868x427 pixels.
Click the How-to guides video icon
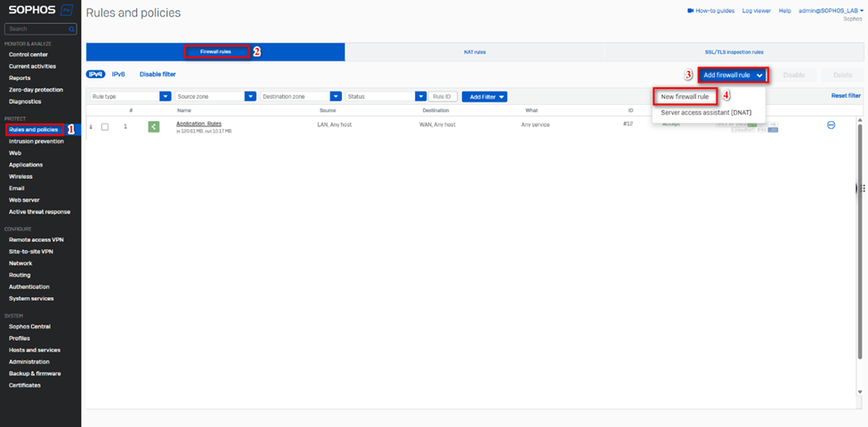click(x=690, y=11)
